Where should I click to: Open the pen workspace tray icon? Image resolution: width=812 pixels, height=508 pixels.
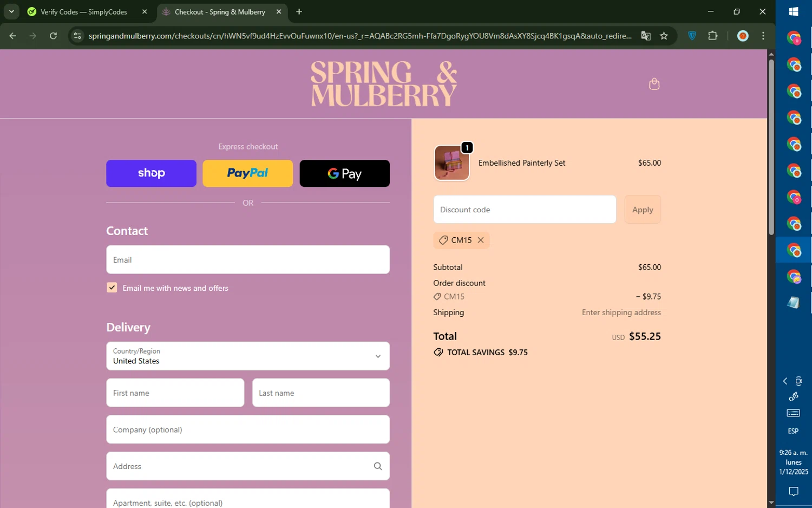coord(794,397)
